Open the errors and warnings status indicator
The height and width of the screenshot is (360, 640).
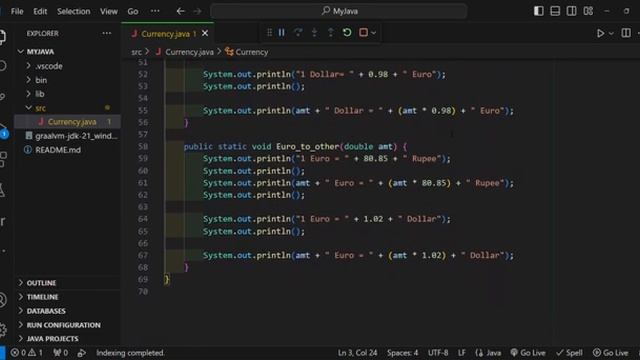tap(27, 353)
